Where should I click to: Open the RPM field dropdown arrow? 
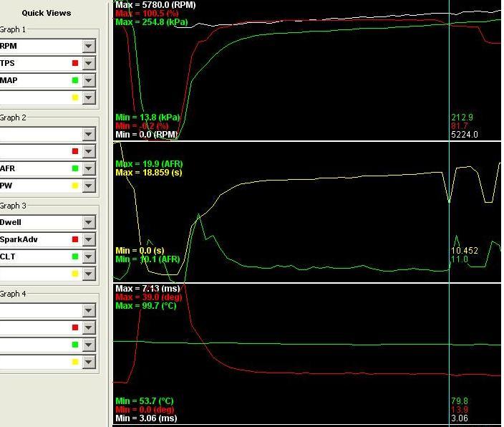click(x=88, y=46)
